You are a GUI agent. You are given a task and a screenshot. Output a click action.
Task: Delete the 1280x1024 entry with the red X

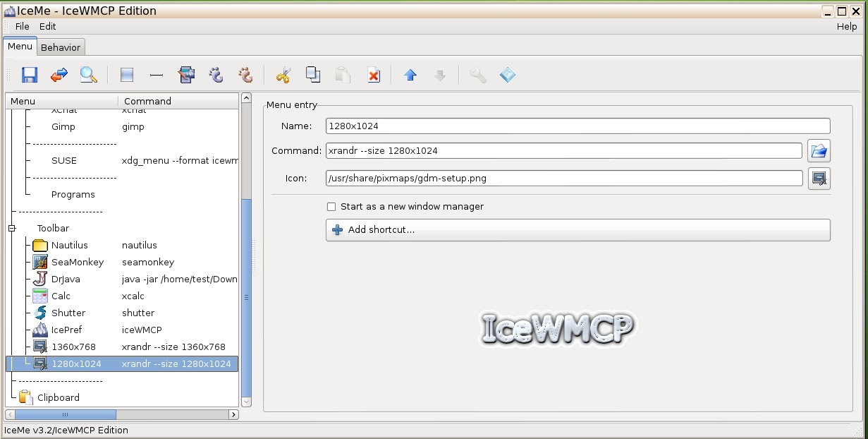(373, 74)
